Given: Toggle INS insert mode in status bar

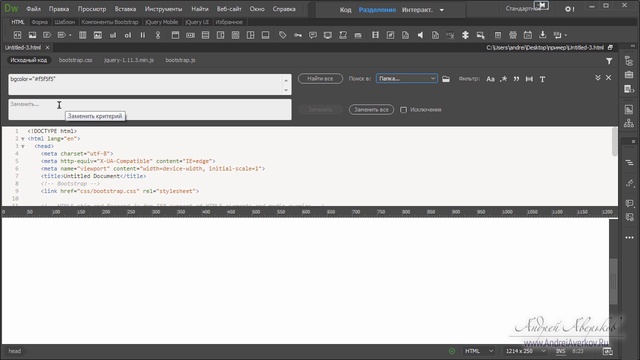Looking at the screenshot, I should point(560,351).
